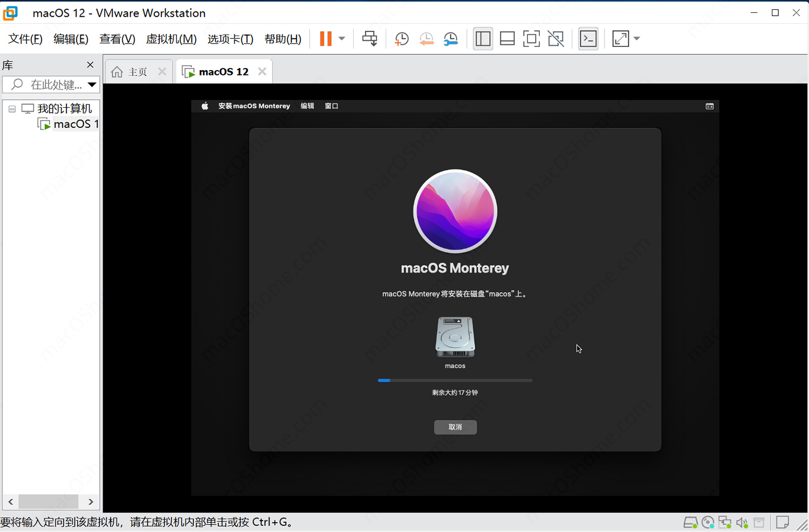Click sound card status bar icon
809x532 pixels.
pos(742,522)
